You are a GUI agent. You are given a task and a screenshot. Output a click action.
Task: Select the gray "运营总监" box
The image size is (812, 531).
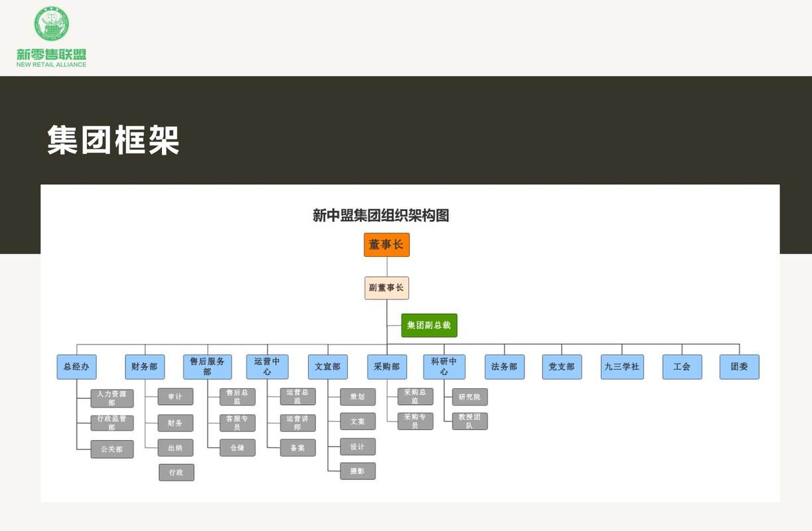(x=298, y=397)
